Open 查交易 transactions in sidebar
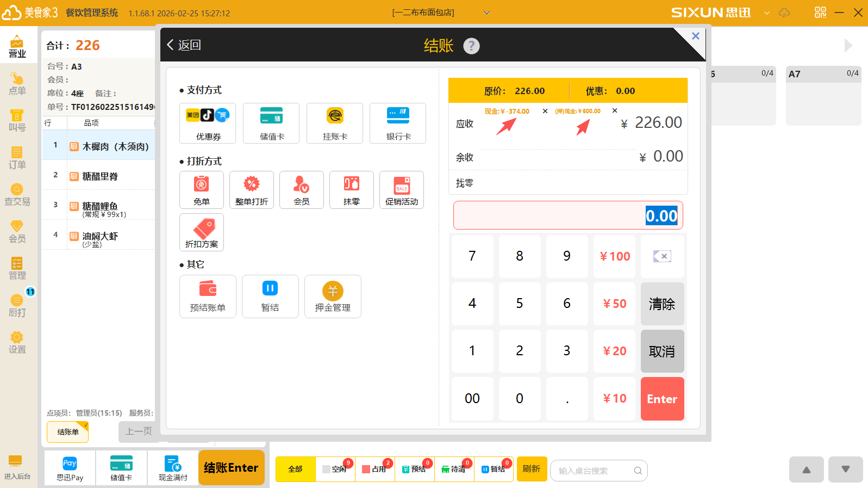This screenshot has height=488, width=868. tap(17, 194)
